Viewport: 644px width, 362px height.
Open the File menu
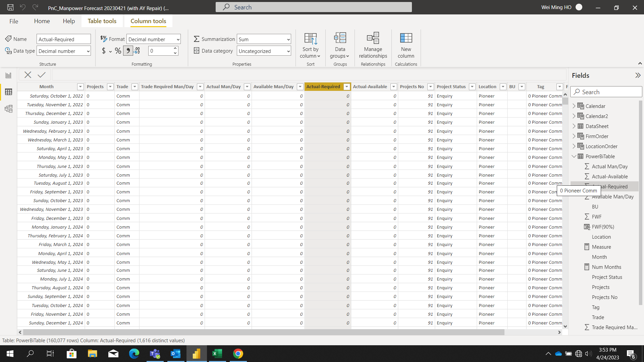pyautogui.click(x=14, y=21)
